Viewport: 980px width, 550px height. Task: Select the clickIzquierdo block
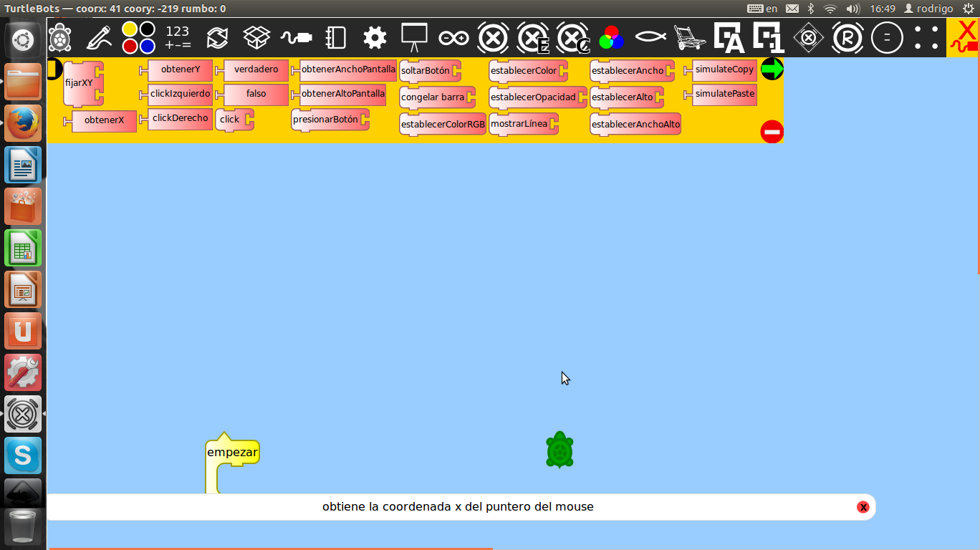pyautogui.click(x=176, y=95)
